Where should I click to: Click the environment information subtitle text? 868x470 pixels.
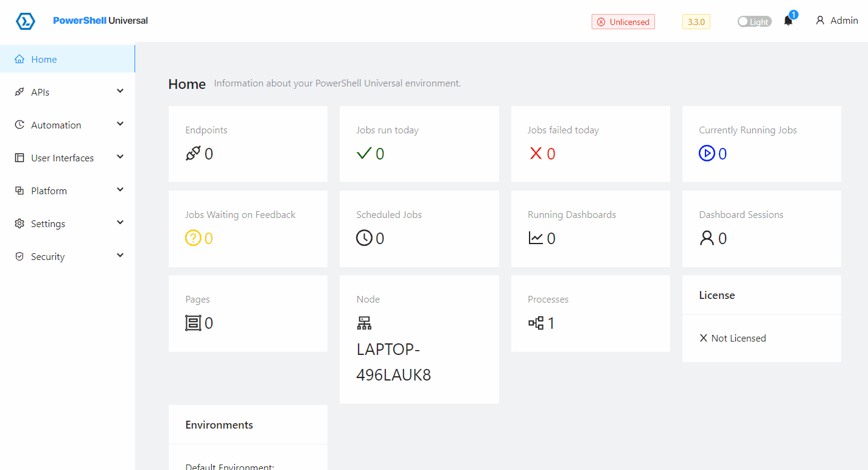click(x=338, y=83)
